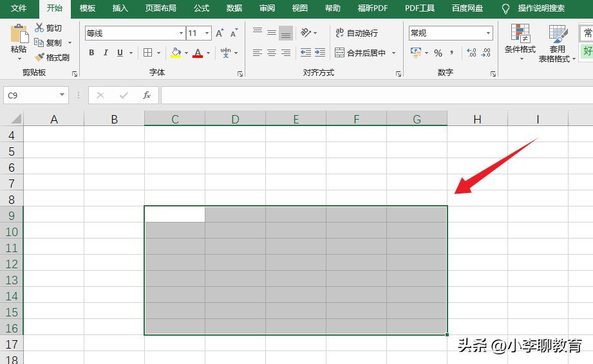Open the underline style dropdown arrow
Viewport: 593px width, 364px height.
point(131,53)
